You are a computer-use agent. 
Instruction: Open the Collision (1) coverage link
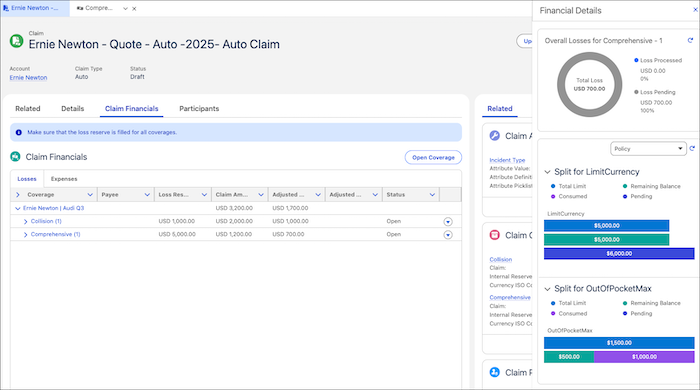click(x=46, y=221)
